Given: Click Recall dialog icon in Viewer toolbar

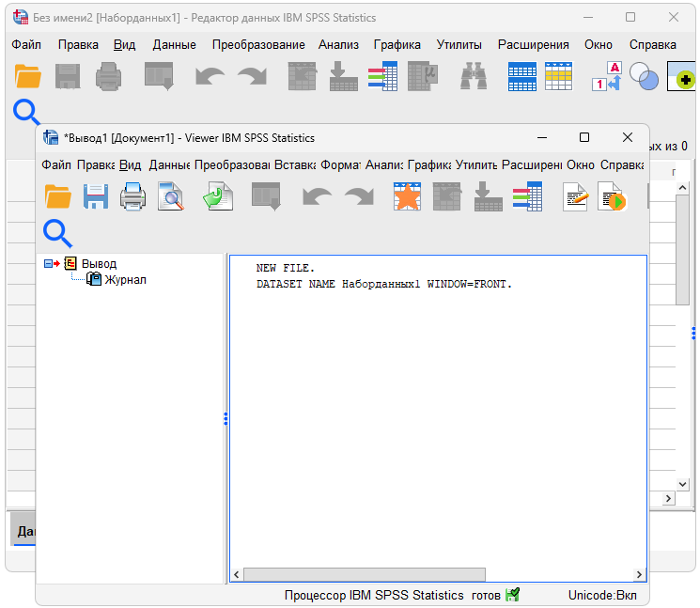Looking at the screenshot, I should [x=266, y=196].
